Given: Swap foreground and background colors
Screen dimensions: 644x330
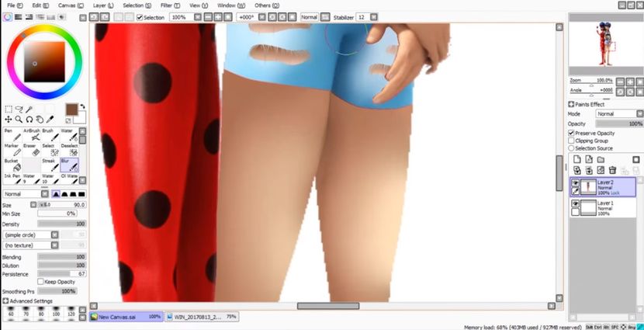Looking at the screenshot, I should click(82, 106).
